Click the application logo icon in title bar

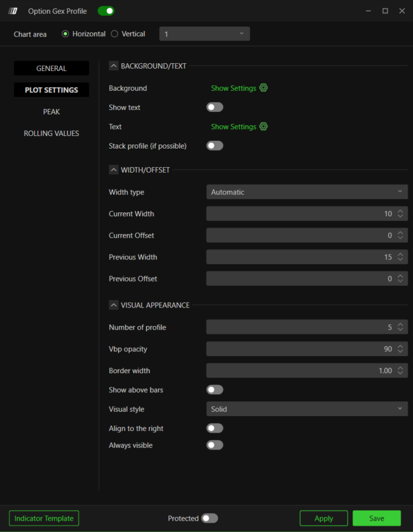click(x=13, y=11)
